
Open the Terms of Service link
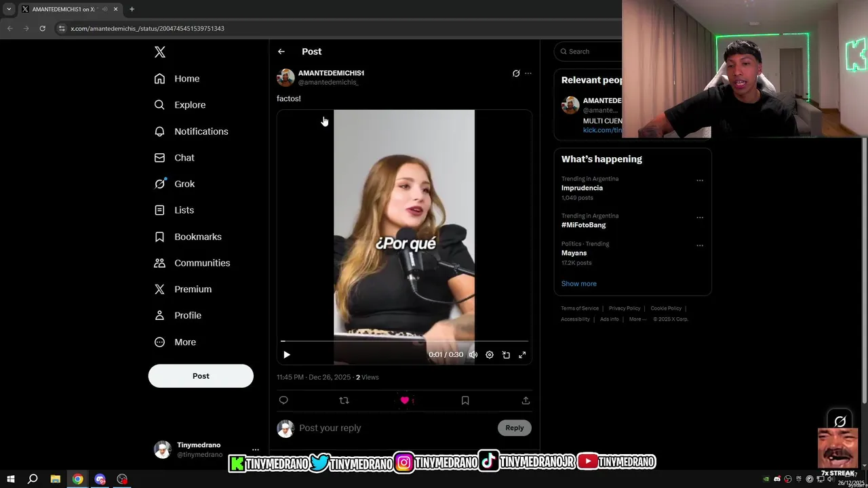[x=580, y=308]
